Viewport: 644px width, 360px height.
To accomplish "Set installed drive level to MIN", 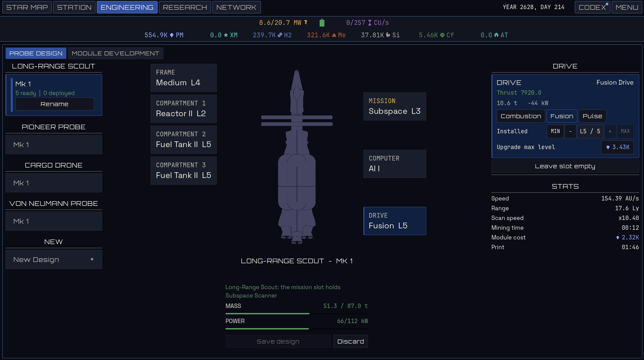I will pyautogui.click(x=555, y=131).
